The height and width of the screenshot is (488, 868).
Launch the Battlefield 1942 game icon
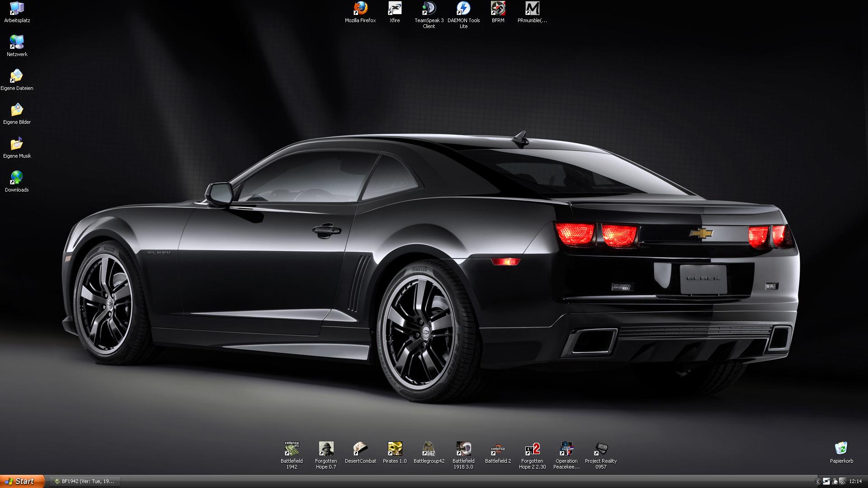[x=292, y=455]
